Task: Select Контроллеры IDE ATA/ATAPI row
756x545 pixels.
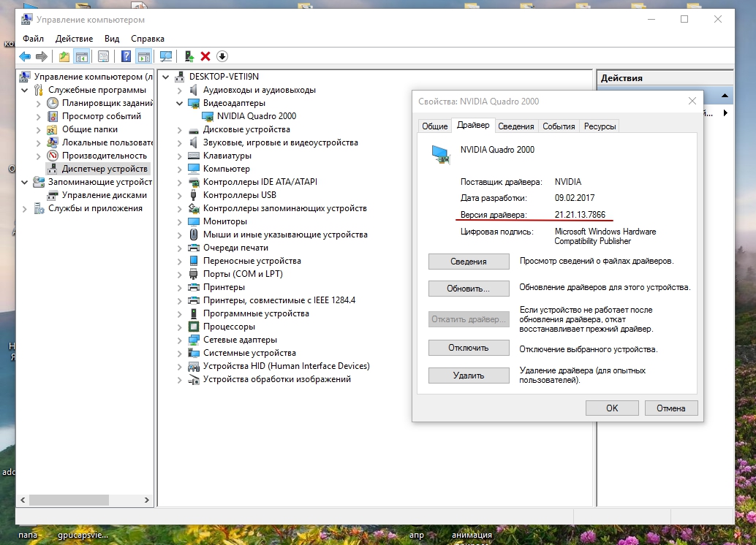Action: (x=260, y=182)
